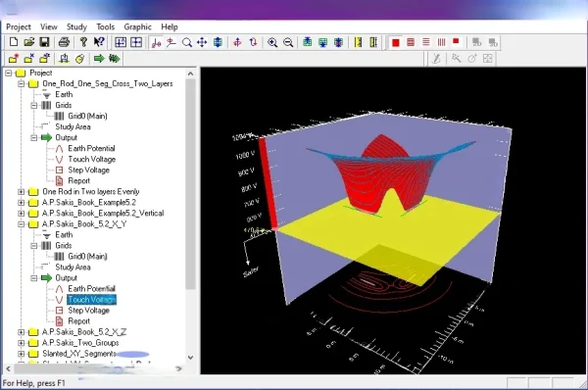
Task: Select Earth Potential under One_Rod_One_Seg_Cross_Two_Layers
Action: (91, 149)
